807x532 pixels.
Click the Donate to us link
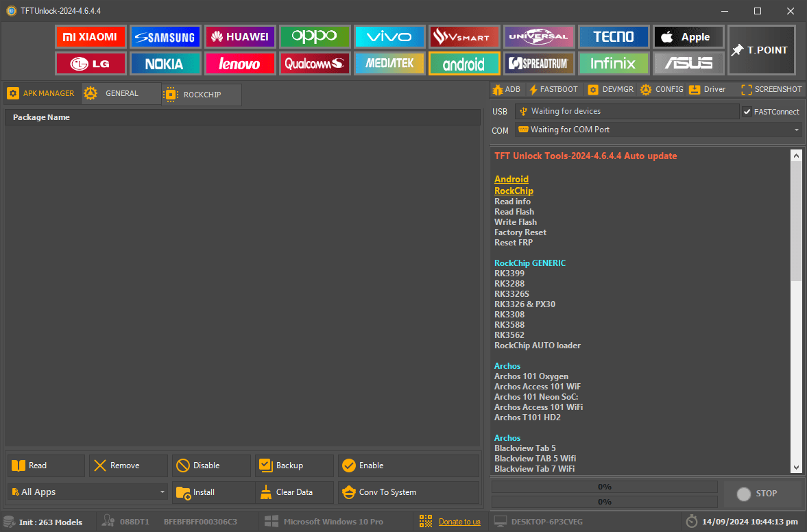point(459,522)
